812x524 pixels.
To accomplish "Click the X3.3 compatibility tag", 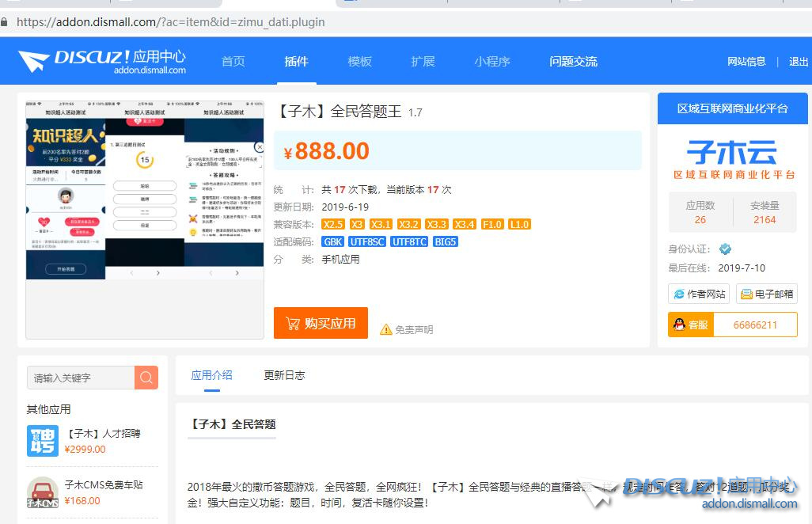I will point(436,224).
